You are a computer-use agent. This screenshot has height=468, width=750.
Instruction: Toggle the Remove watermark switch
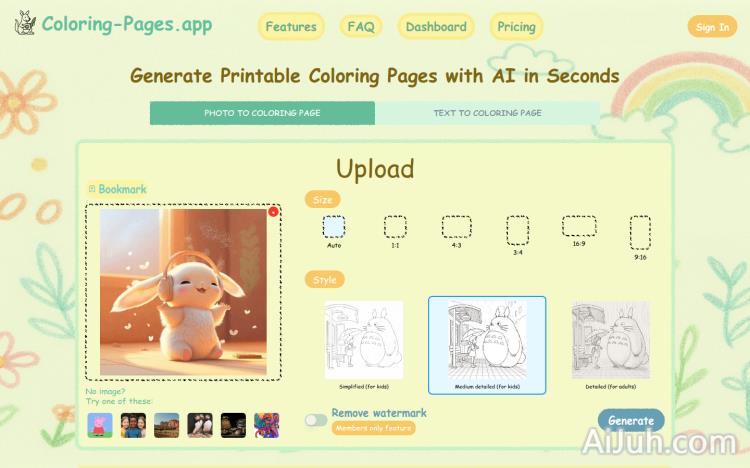[x=316, y=420]
